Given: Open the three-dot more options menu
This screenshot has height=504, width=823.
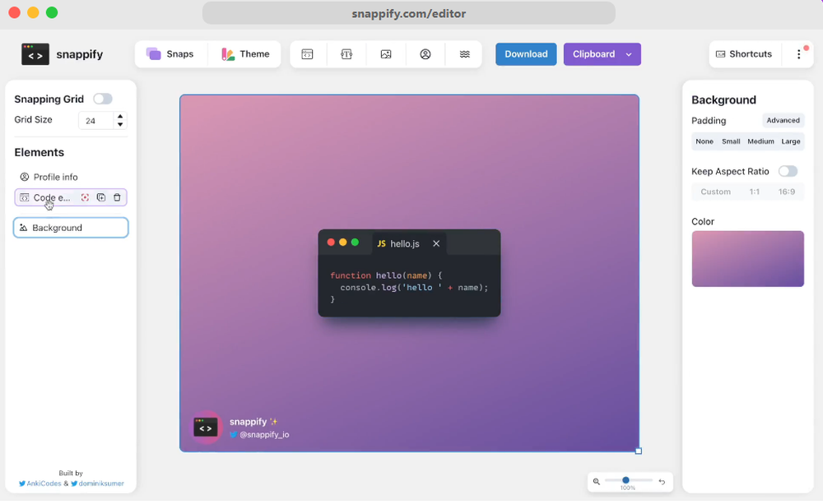Looking at the screenshot, I should click(x=799, y=54).
